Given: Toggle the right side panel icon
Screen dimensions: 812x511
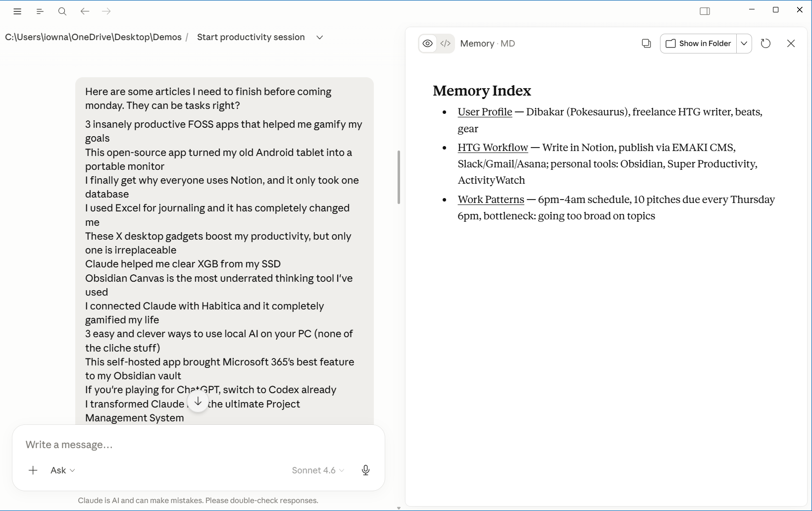Looking at the screenshot, I should tap(705, 11).
